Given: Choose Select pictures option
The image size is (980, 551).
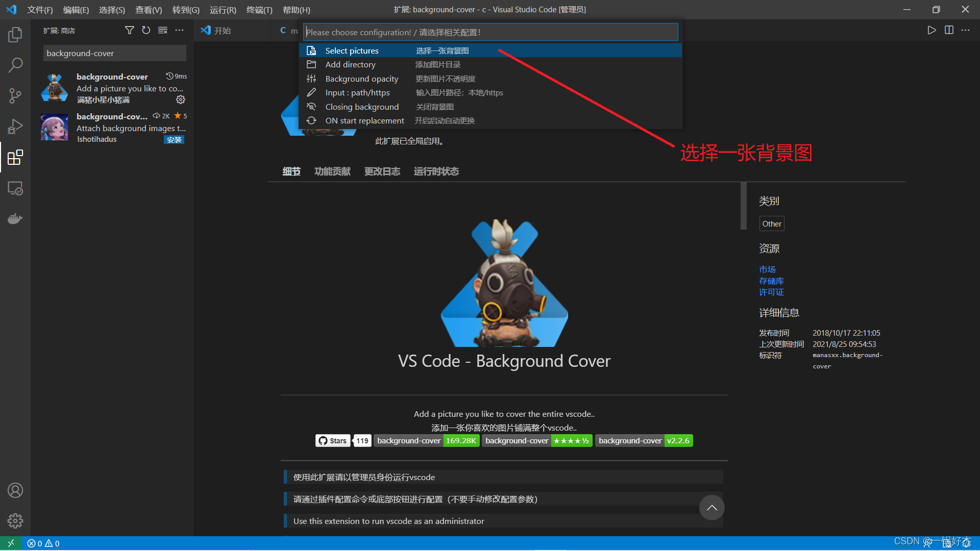Looking at the screenshot, I should click(x=491, y=51).
